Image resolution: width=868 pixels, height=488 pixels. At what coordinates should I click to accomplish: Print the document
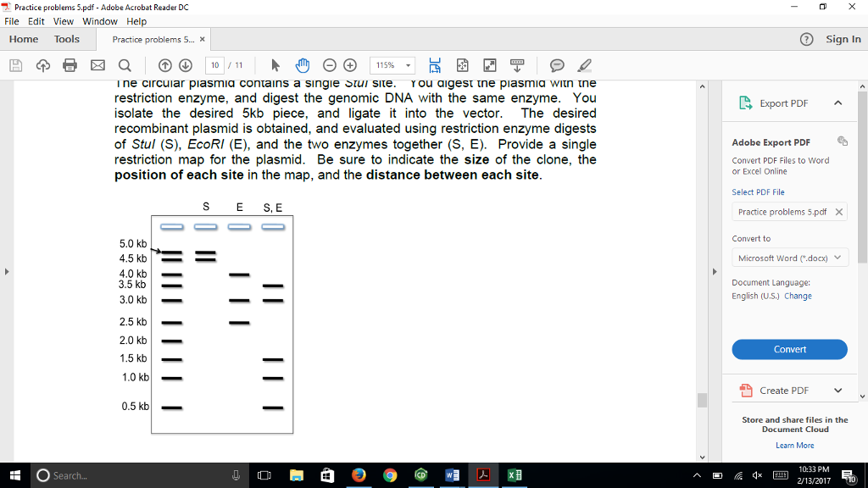tap(68, 64)
